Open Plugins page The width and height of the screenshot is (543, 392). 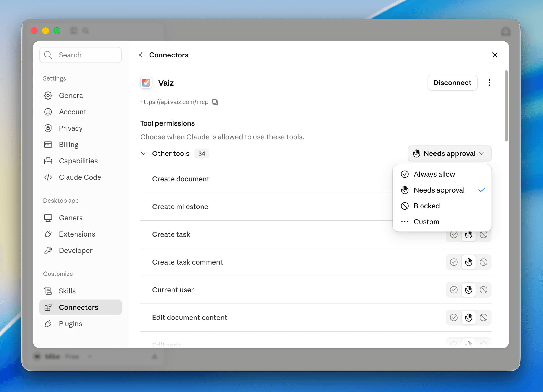(x=80, y=324)
